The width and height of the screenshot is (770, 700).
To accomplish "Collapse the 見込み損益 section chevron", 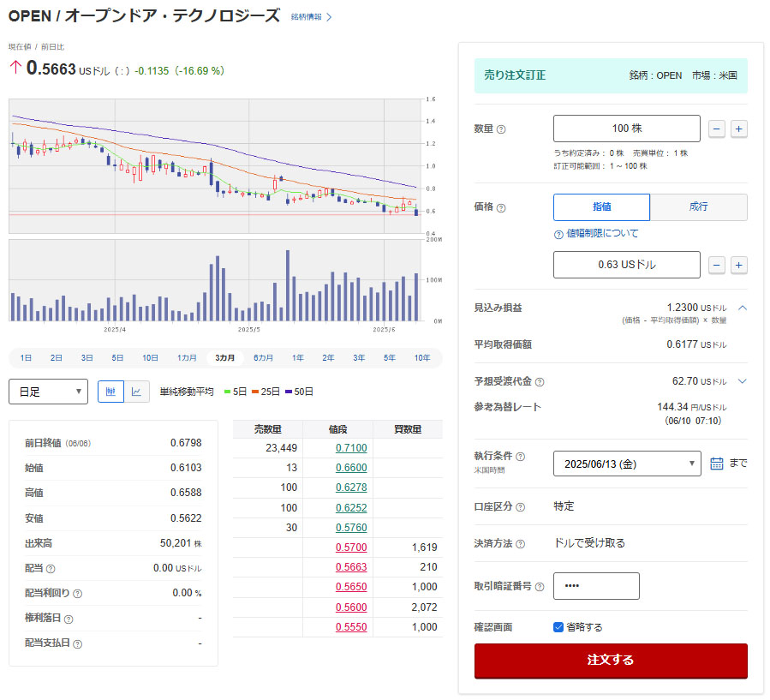I will [x=742, y=308].
